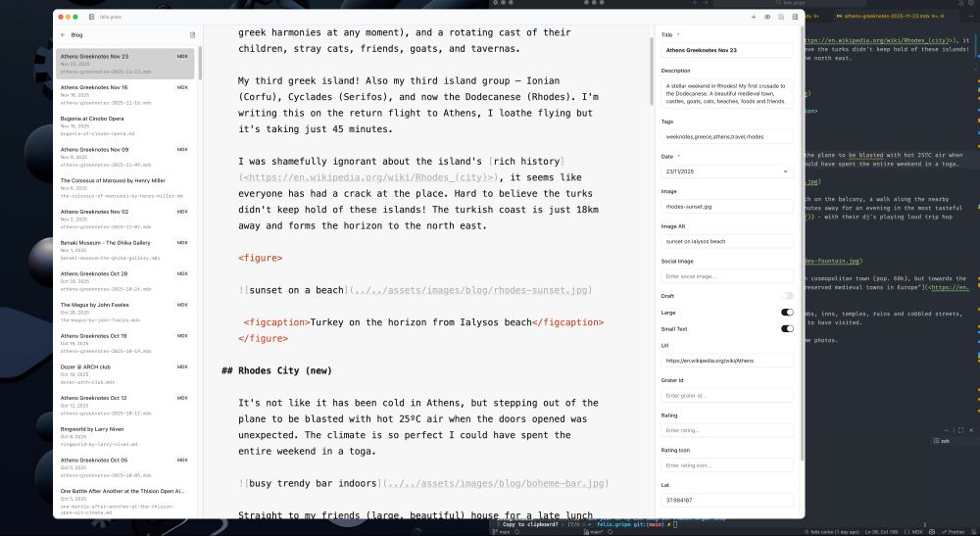
Task: Open the Athens Greeknotes Oct 12 post
Action: pyautogui.click(x=125, y=405)
